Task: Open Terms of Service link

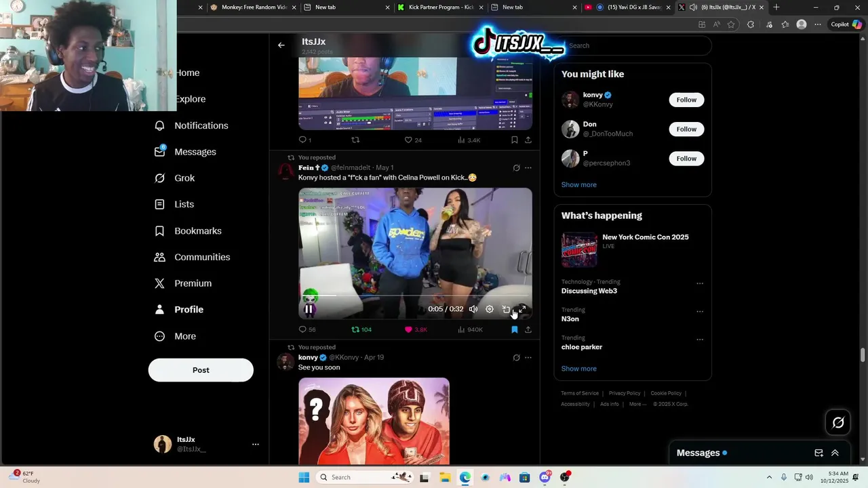Action: coord(580,393)
